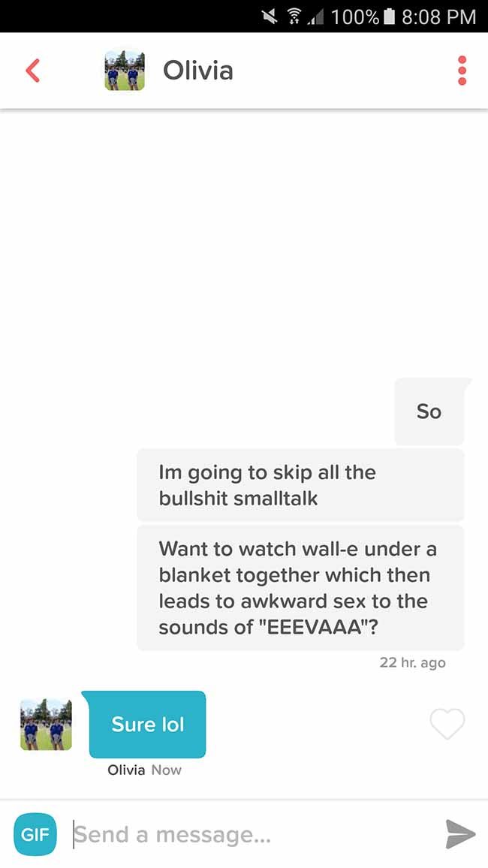488x868 pixels.
Task: Tap the red back arrow
Action: click(x=32, y=71)
